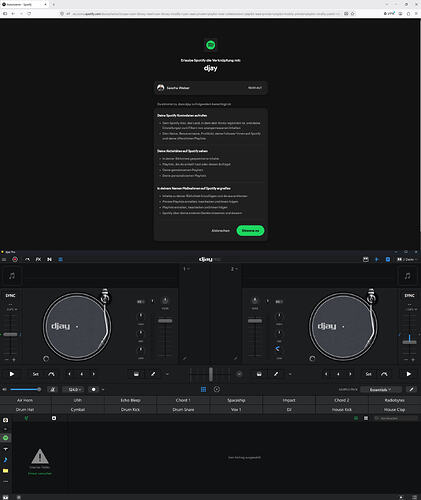Select the Tidal source in library sidebar
Screen dimensions: 421x500
coord(6,449)
